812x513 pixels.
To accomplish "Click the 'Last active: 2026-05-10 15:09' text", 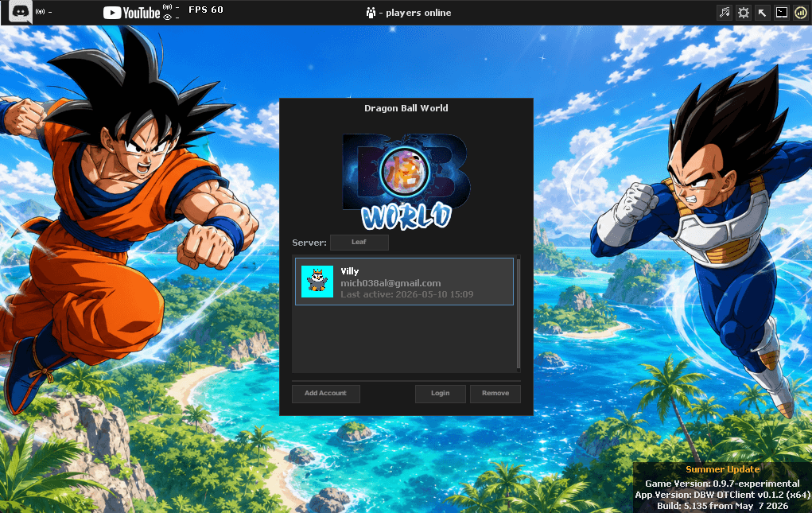I will (407, 294).
